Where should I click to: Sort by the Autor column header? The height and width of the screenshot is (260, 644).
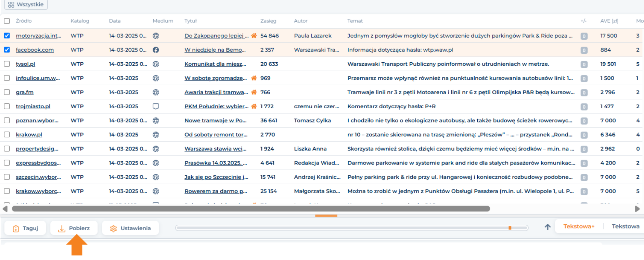click(301, 21)
